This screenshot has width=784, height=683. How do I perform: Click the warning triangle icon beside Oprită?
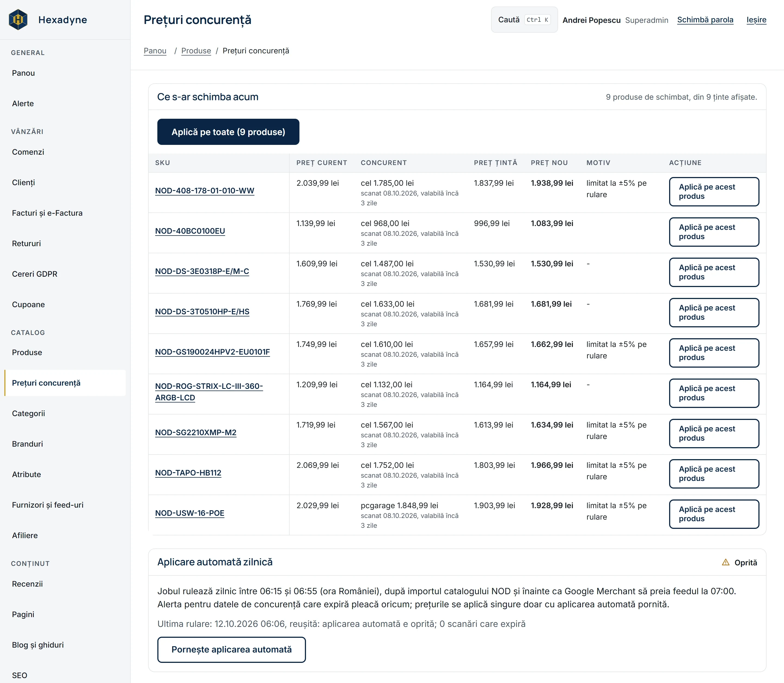click(x=725, y=562)
